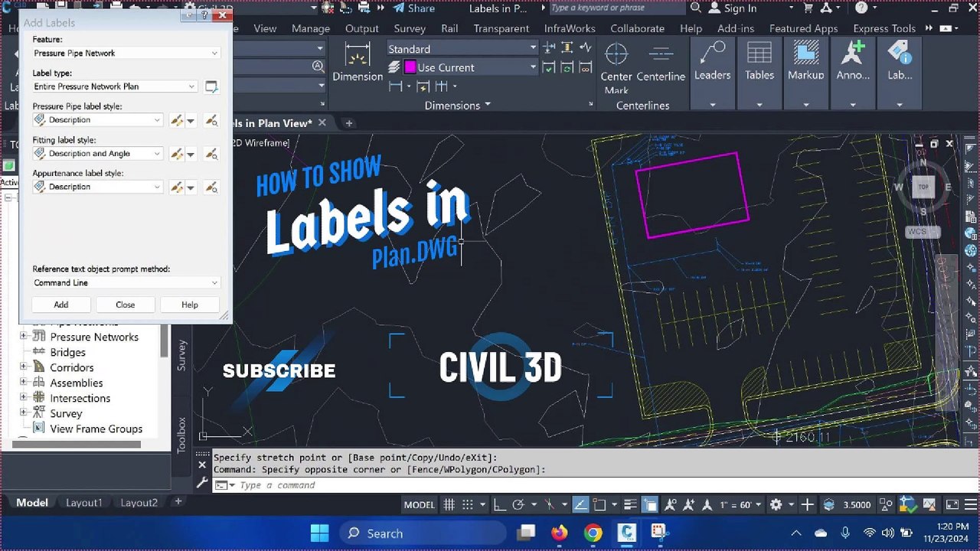Image resolution: width=980 pixels, height=551 pixels.
Task: Open annotation scale 1" = 60' dropdown
Action: pyautogui.click(x=741, y=504)
